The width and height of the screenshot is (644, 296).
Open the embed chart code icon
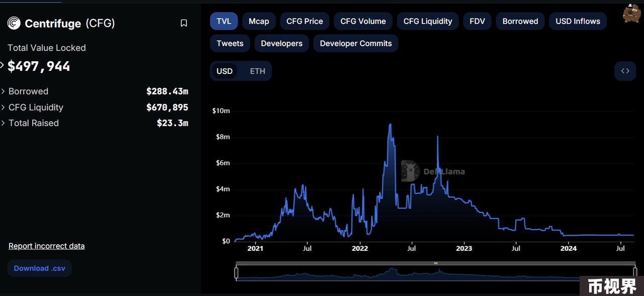(625, 71)
